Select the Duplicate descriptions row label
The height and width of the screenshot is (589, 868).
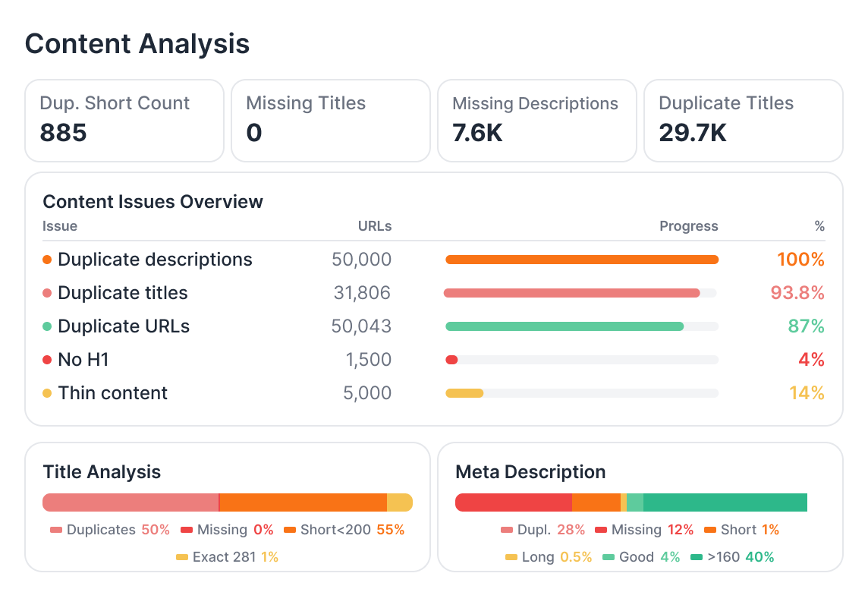(x=155, y=259)
